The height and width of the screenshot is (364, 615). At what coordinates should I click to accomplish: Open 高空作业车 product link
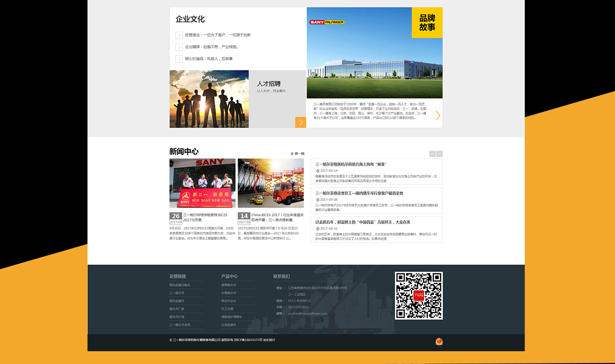(x=229, y=301)
